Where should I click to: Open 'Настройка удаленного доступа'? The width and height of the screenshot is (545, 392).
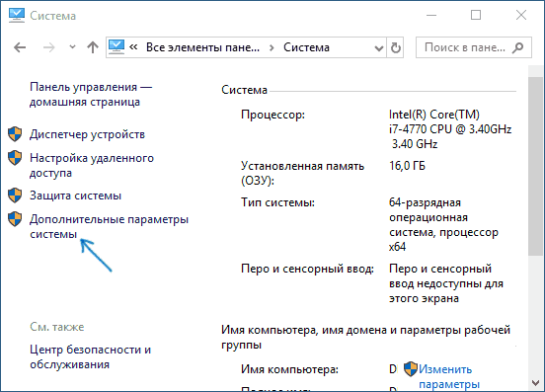click(92, 166)
